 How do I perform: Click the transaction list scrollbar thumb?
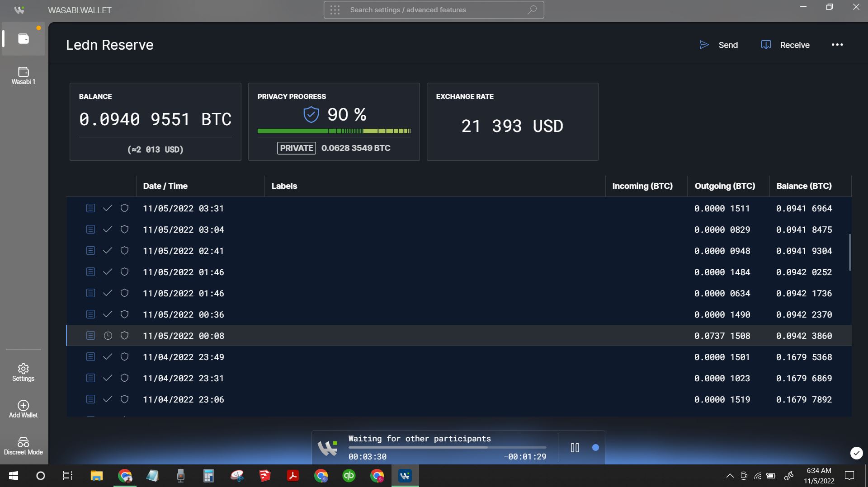[850, 252]
